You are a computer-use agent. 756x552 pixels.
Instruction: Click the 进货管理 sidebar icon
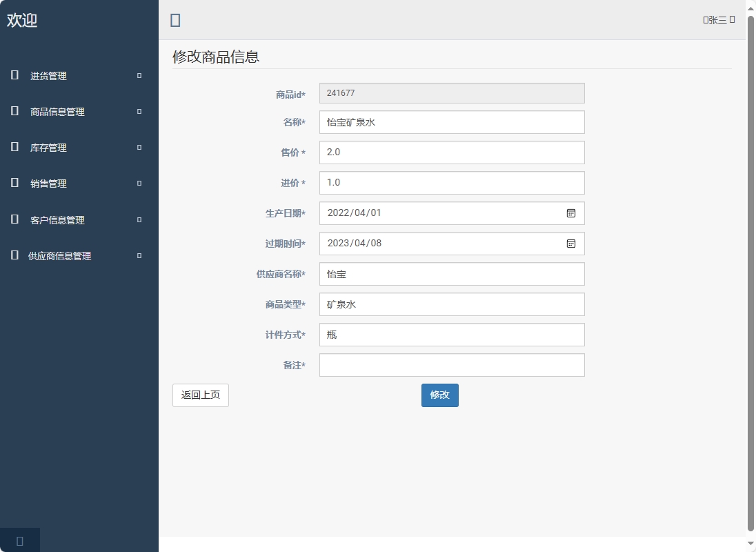[14, 75]
